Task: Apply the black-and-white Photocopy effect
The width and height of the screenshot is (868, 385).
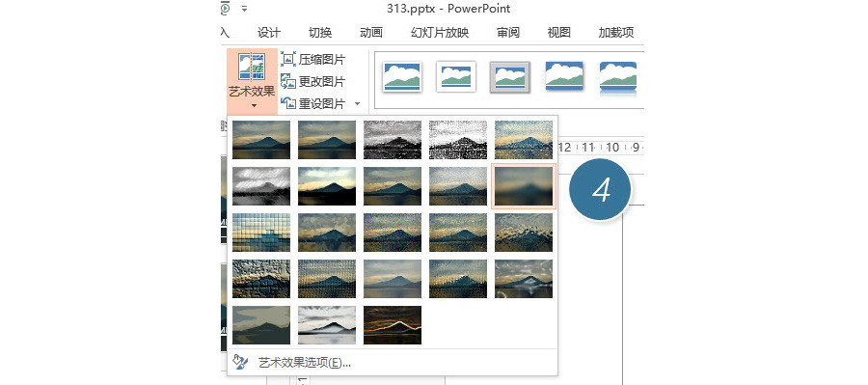Action: coord(327,325)
